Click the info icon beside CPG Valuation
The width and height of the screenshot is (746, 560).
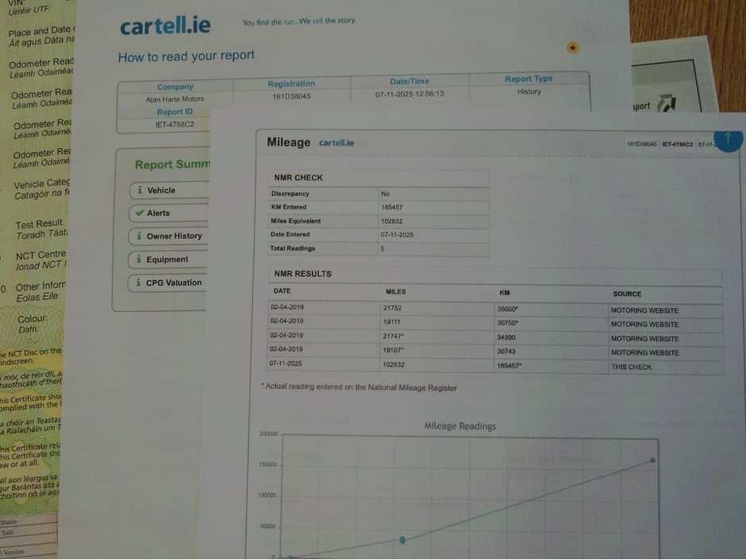[x=138, y=282]
